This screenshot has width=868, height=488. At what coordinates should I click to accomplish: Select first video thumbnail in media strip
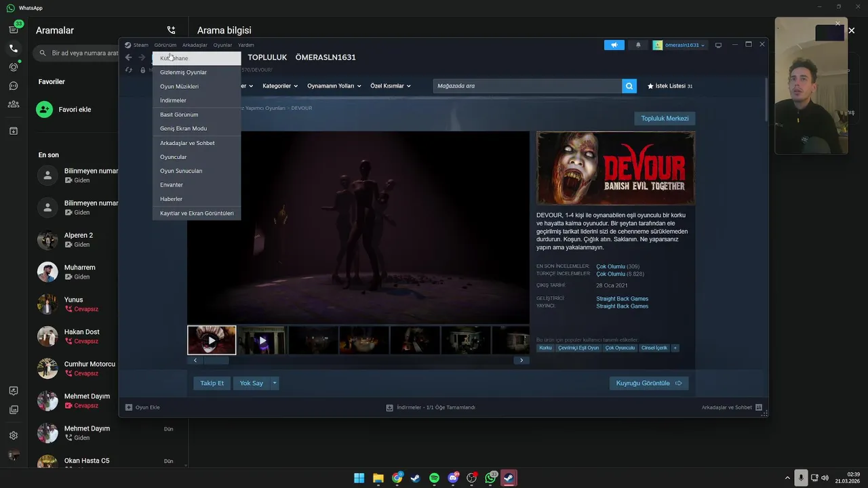click(212, 340)
